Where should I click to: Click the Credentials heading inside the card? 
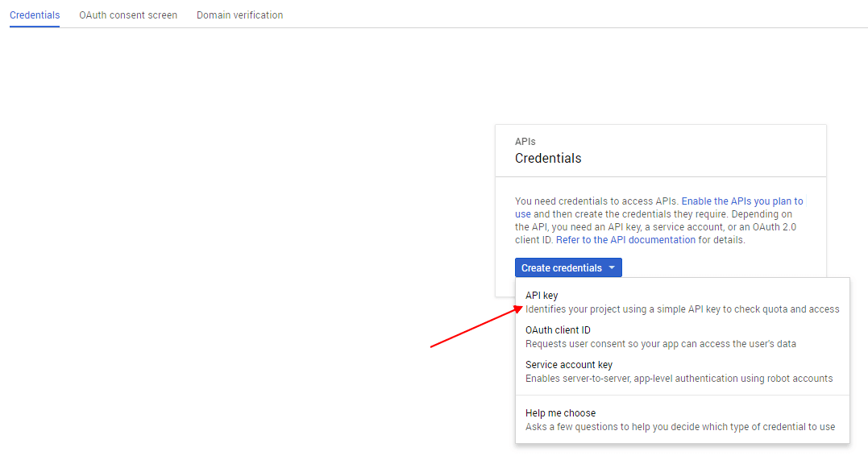[x=548, y=158]
